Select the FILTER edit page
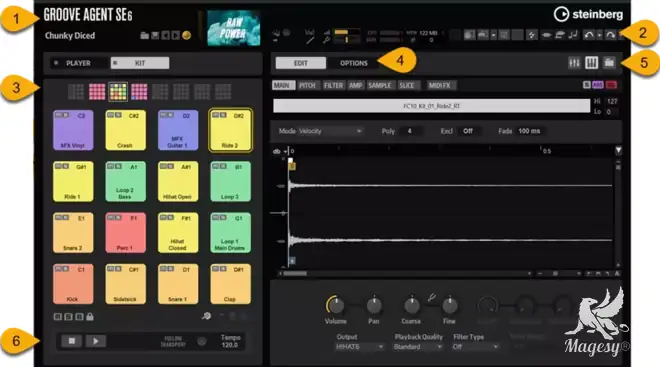 [x=333, y=85]
